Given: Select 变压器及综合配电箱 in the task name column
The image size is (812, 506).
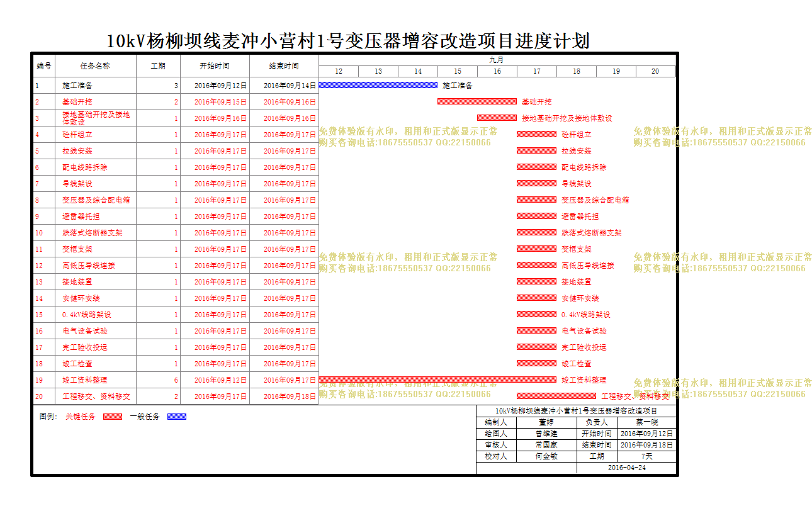Looking at the screenshot, I should 96,200.
